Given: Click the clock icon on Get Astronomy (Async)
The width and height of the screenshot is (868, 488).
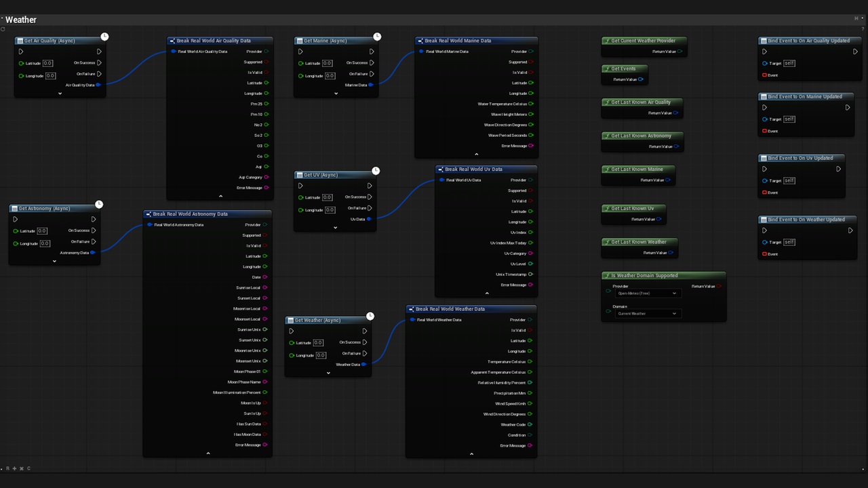Looking at the screenshot, I should tap(99, 204).
